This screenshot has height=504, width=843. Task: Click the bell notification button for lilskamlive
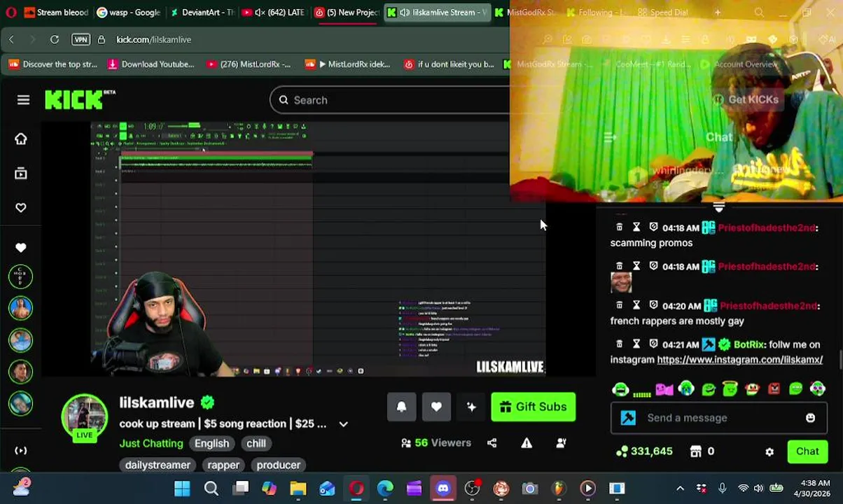(401, 407)
